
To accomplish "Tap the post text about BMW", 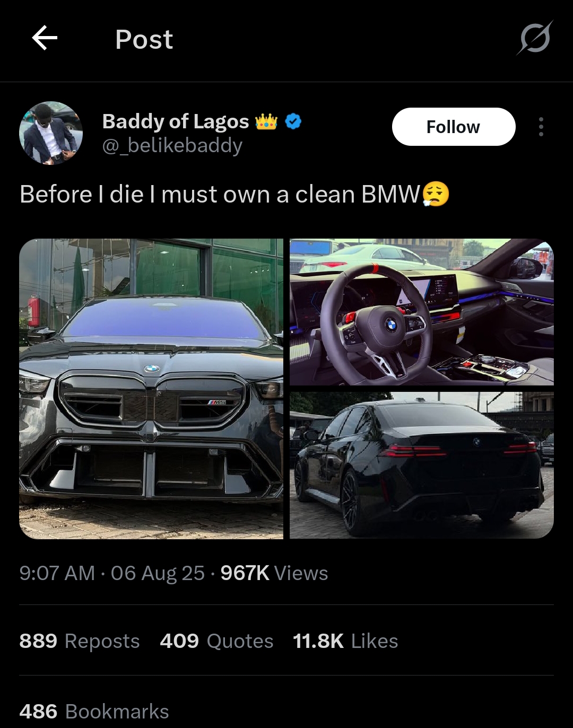I will [x=220, y=195].
